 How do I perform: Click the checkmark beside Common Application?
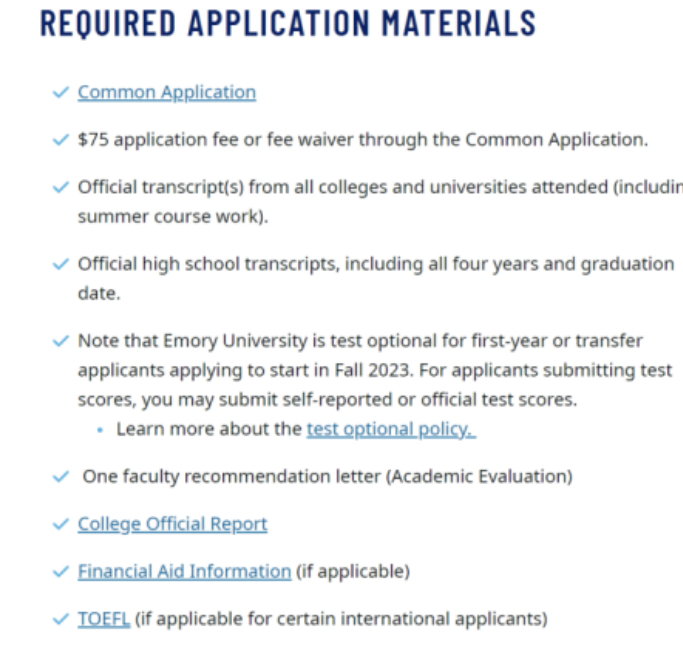60,93
